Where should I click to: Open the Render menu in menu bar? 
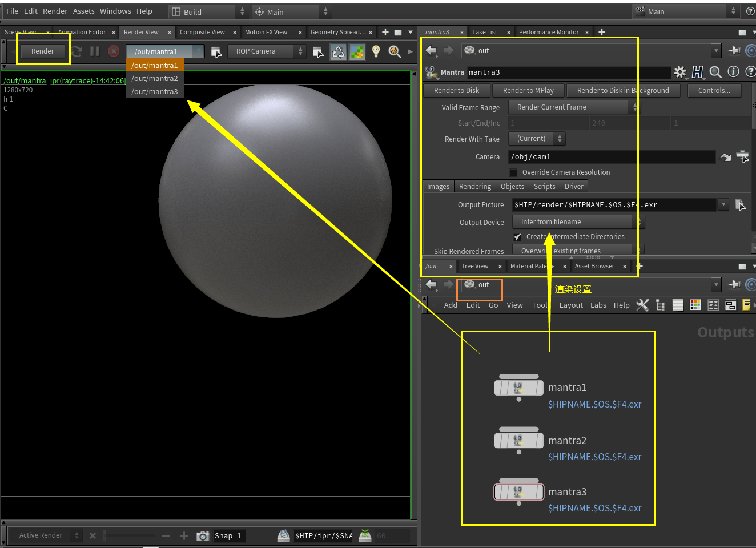(x=55, y=11)
